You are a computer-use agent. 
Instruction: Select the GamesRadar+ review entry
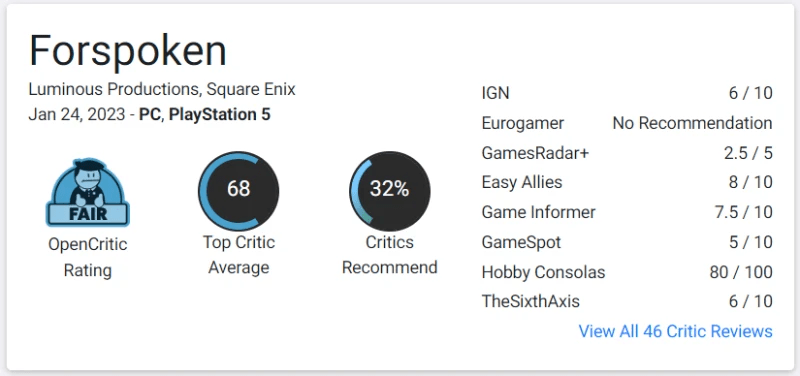pyautogui.click(x=627, y=153)
